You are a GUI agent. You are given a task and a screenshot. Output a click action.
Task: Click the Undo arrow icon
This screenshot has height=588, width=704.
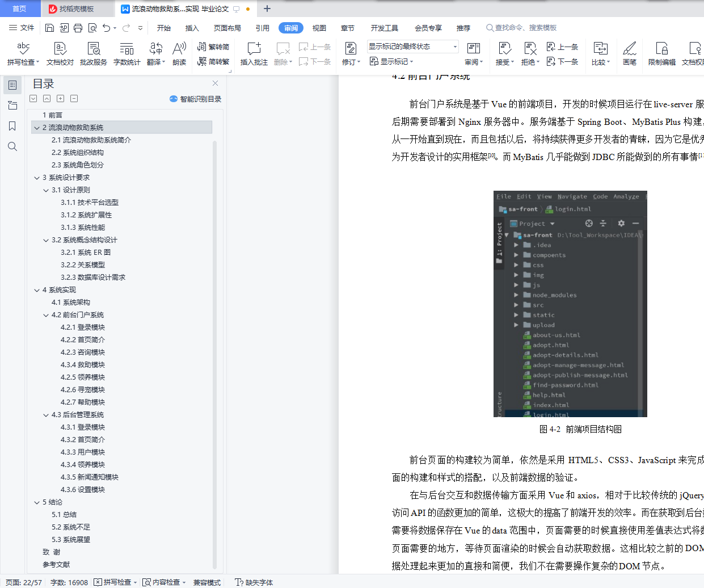[x=106, y=28]
